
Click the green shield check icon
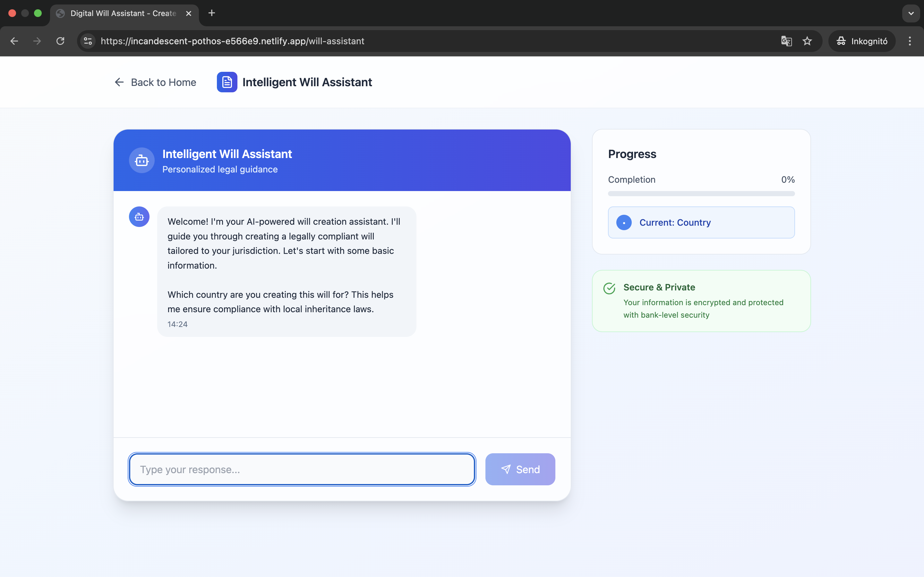(x=609, y=288)
